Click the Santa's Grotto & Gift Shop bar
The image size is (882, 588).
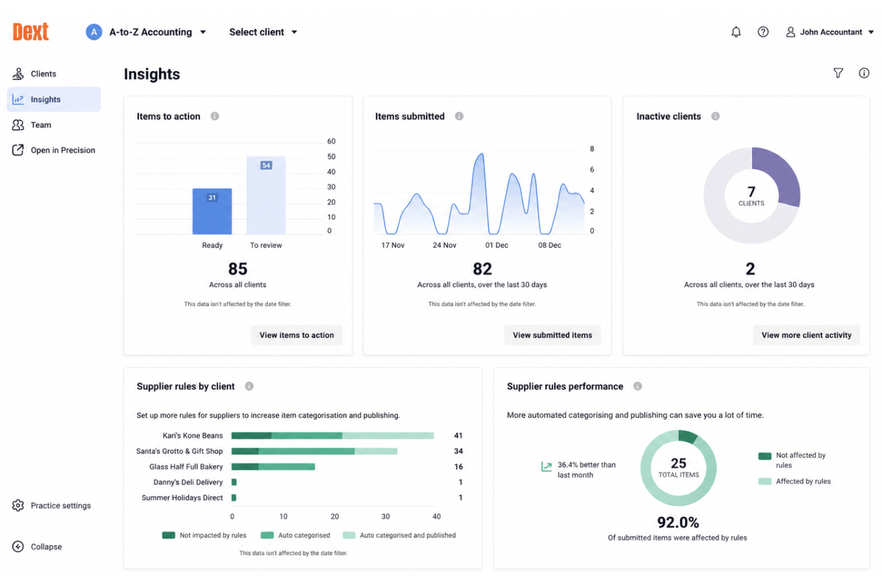pos(314,451)
